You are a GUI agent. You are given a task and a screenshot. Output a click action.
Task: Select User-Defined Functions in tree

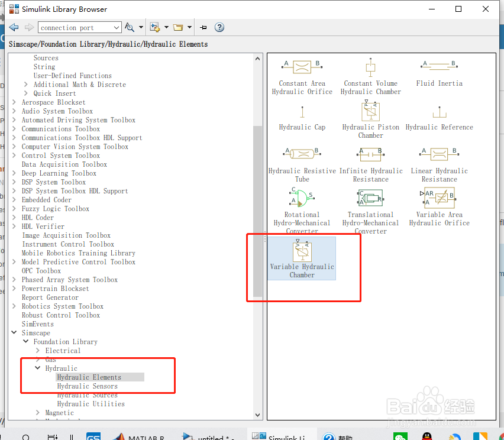pyautogui.click(x=73, y=76)
